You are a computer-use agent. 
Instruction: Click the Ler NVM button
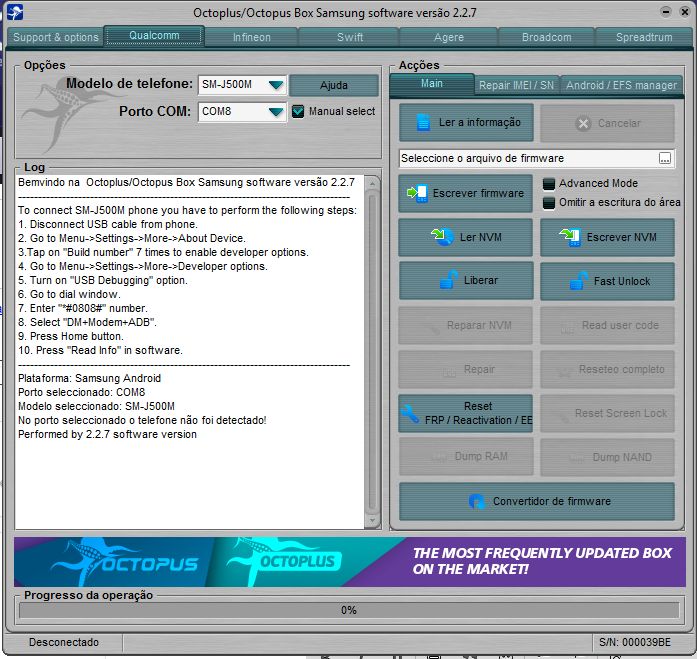coord(465,237)
